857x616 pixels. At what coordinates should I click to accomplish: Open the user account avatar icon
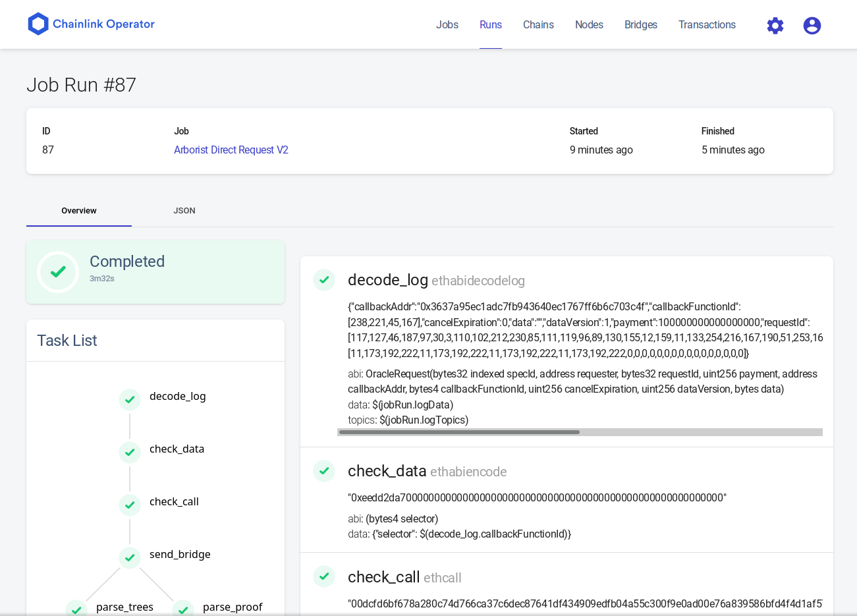pos(812,26)
